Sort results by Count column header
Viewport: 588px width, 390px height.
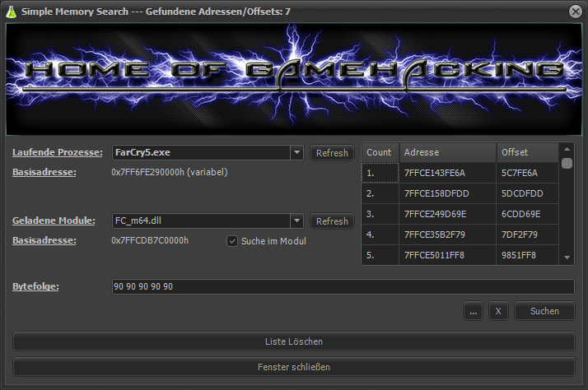tap(380, 152)
